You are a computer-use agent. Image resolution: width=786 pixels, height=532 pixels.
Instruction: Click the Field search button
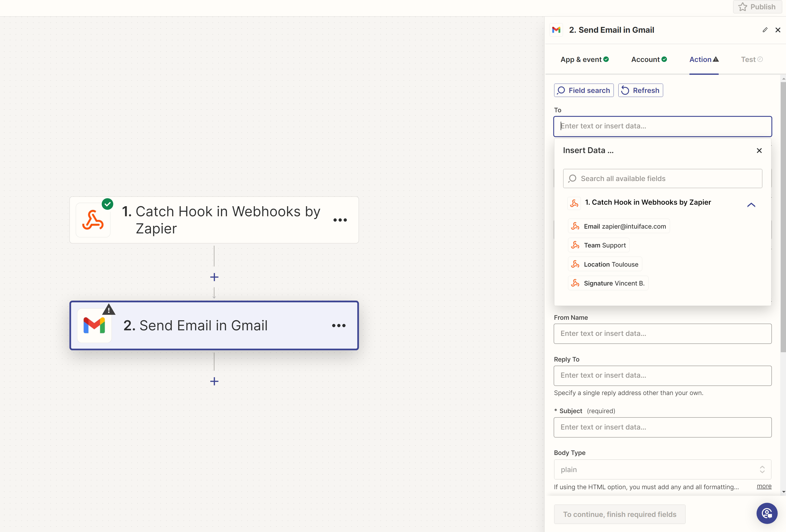pos(584,90)
